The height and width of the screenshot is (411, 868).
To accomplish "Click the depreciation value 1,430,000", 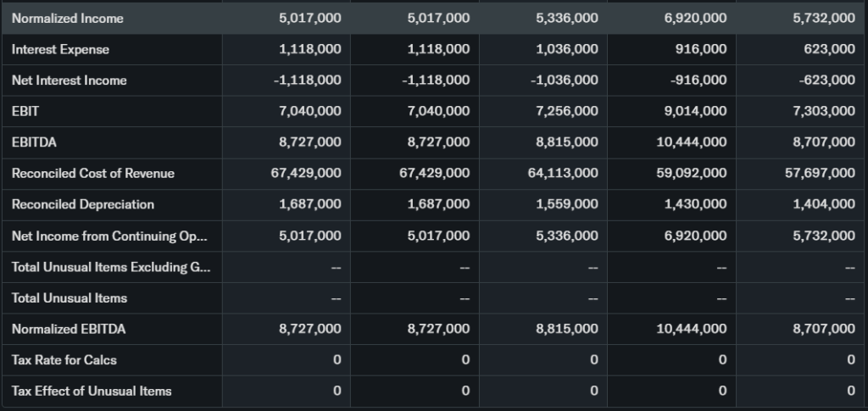I will (695, 204).
